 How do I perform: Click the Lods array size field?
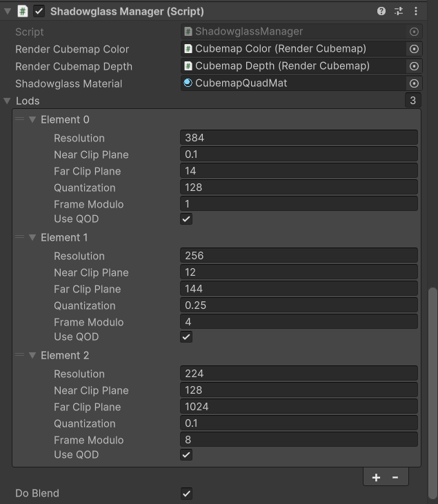412,101
